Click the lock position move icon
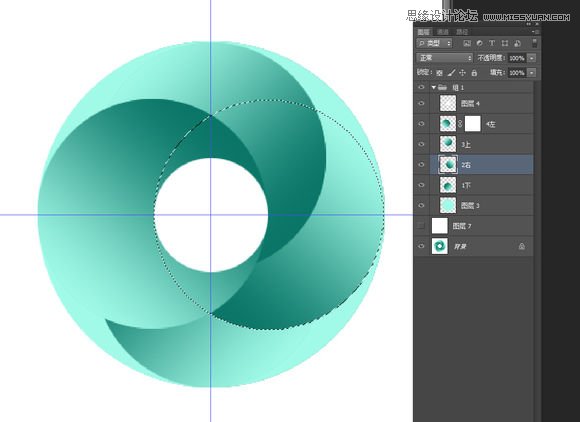This screenshot has width=580, height=422. point(462,73)
